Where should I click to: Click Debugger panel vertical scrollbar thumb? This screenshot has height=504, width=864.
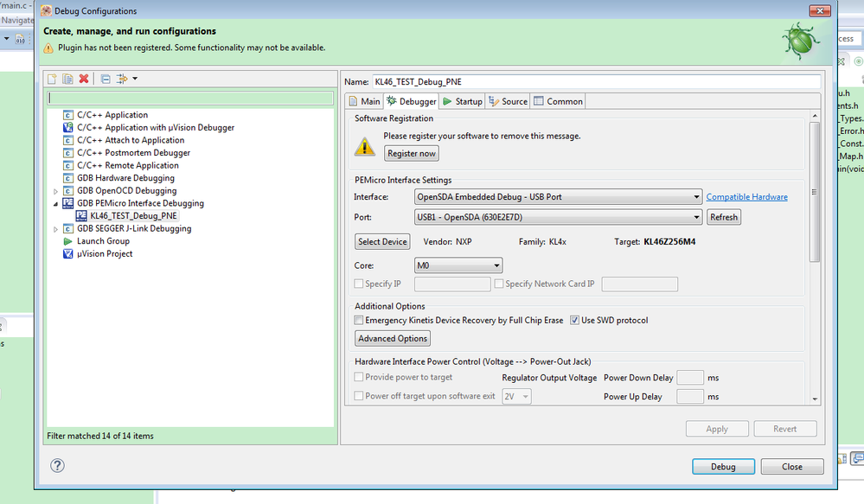click(x=815, y=192)
